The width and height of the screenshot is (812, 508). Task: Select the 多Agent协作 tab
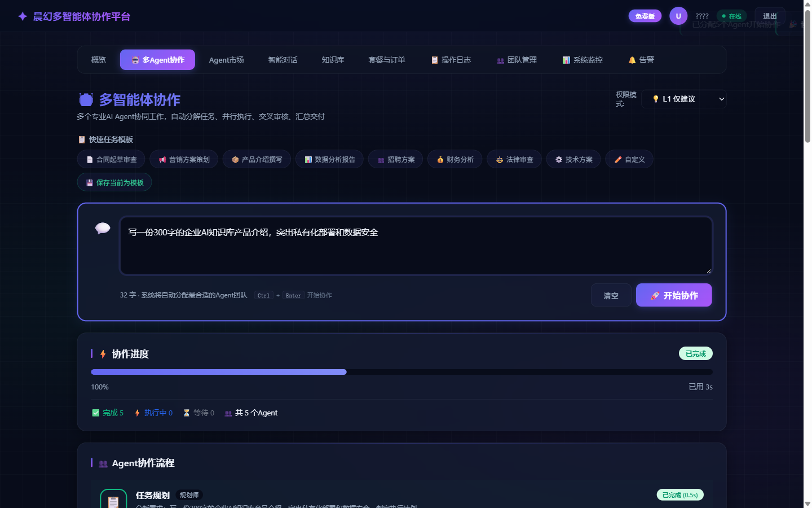pos(157,60)
